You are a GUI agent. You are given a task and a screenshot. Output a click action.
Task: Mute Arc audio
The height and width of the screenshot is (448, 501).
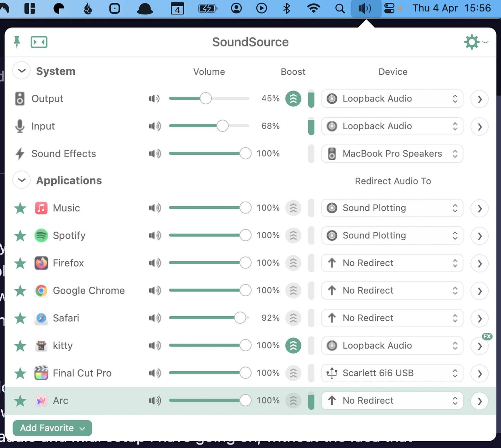tap(154, 401)
